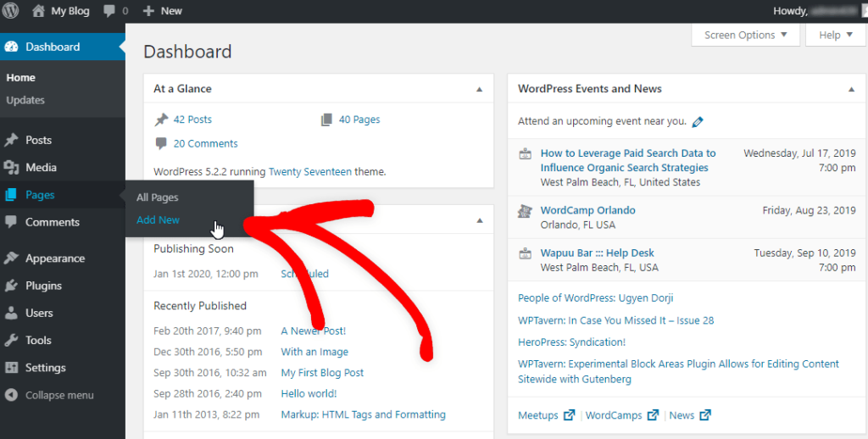
Task: Click the Media icon in sidebar
Action: 11,168
